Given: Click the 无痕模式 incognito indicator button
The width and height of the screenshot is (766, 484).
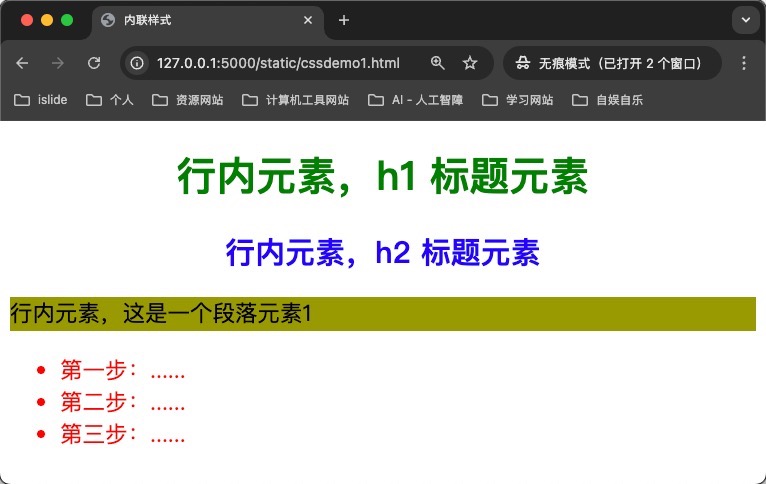Looking at the screenshot, I should (612, 63).
